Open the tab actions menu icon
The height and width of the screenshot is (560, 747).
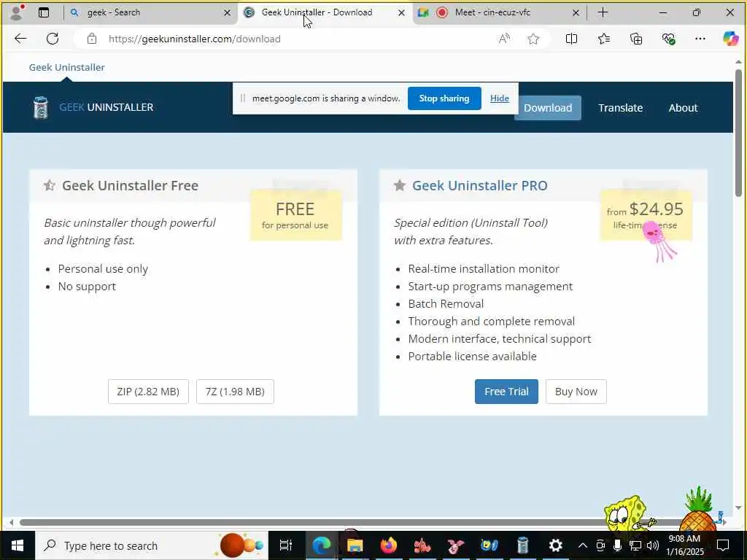click(x=44, y=12)
